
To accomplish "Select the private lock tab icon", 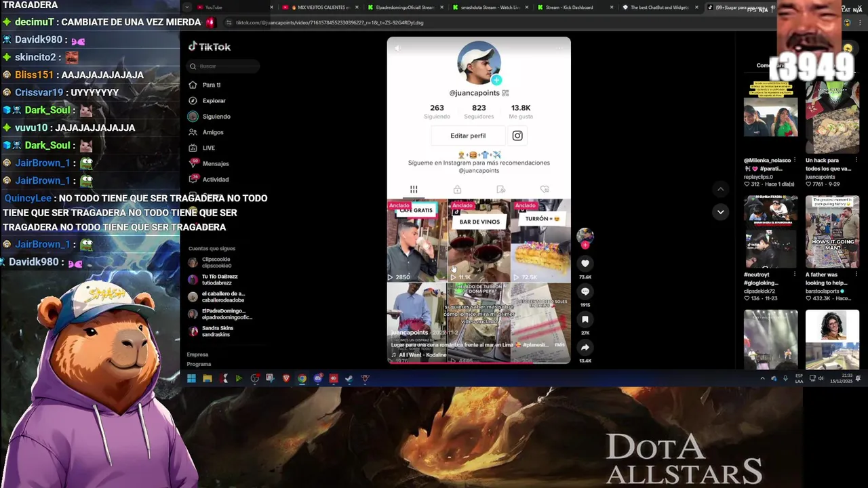I will tap(457, 190).
